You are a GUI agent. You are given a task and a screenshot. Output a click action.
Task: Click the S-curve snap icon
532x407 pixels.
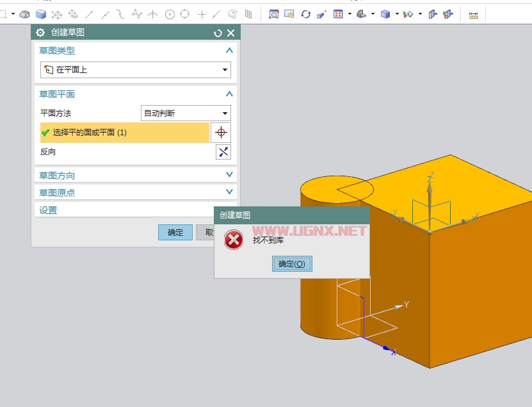120,14
